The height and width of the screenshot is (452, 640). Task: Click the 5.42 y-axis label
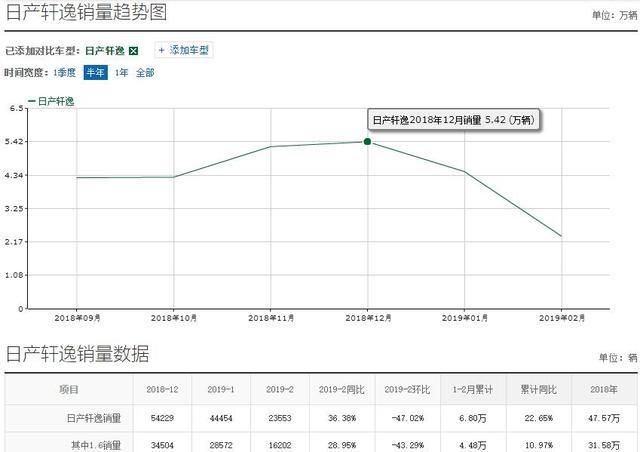point(14,142)
